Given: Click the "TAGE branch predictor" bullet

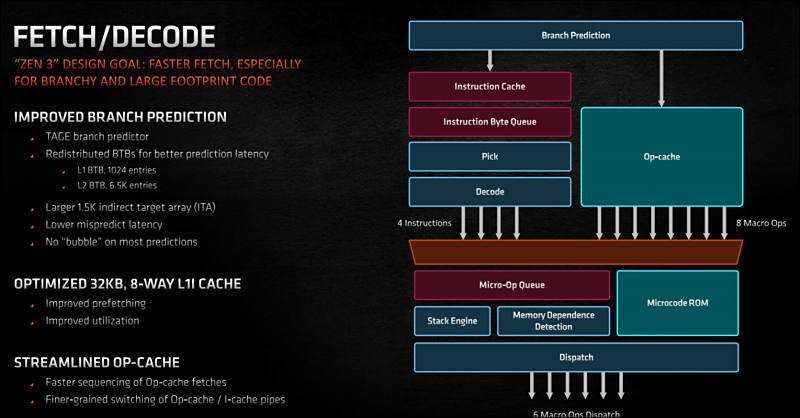Looking at the screenshot, I should point(97,137).
